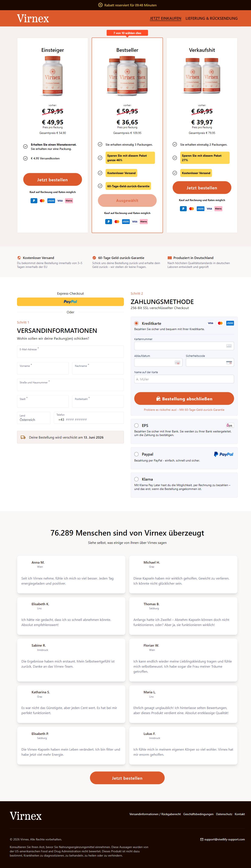
Task: Select the Paypal payment radio button
Action: [x=136, y=454]
